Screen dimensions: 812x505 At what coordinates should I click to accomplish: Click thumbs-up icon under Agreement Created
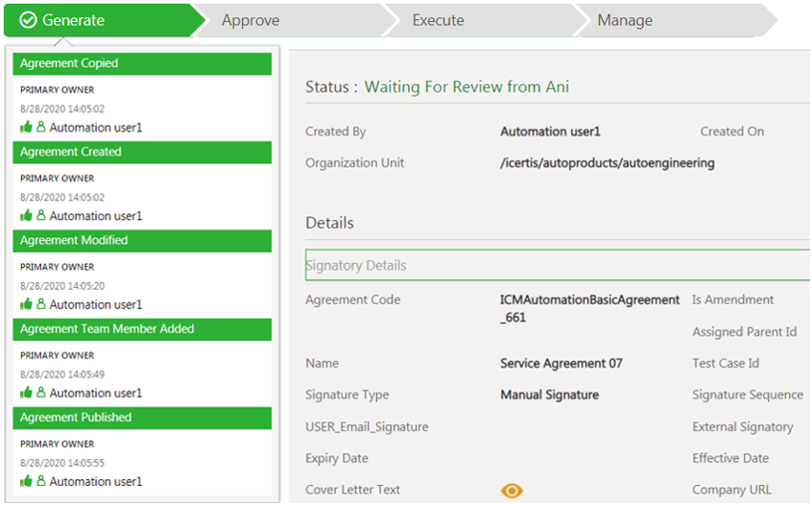(x=27, y=215)
